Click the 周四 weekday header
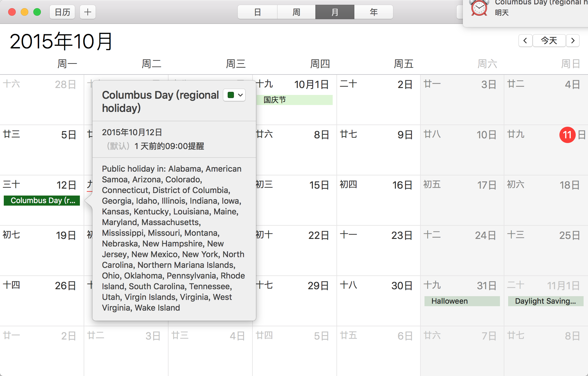588x376 pixels. [320, 64]
